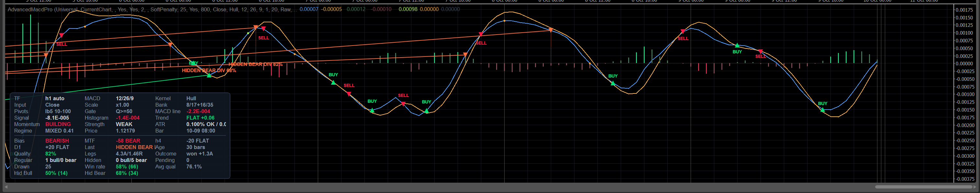Click the '0 bull/5 bear' Hidden value

[131, 160]
